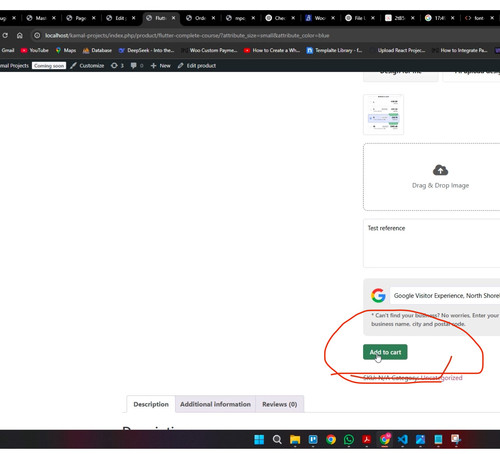
Task: Close the Orde browser tab
Action: pyautogui.click(x=213, y=18)
